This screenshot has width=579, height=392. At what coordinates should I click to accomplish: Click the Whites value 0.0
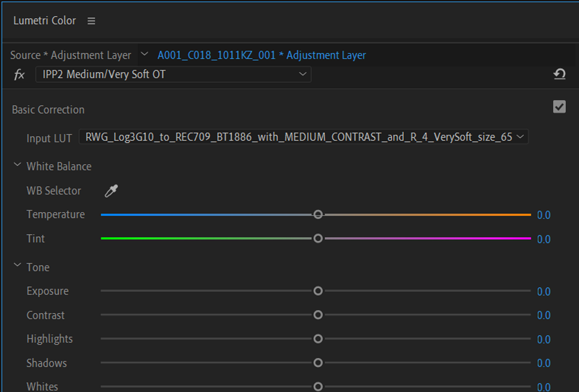[x=544, y=387]
